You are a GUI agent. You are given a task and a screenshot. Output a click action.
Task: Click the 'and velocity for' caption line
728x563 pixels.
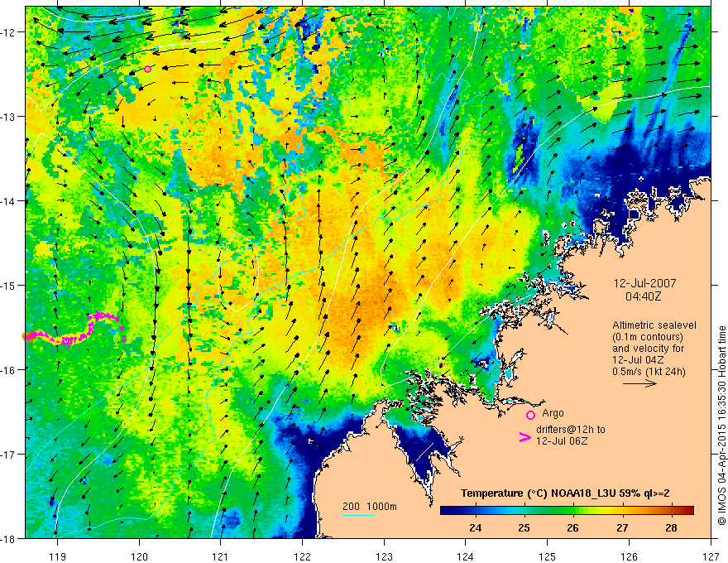tap(648, 349)
